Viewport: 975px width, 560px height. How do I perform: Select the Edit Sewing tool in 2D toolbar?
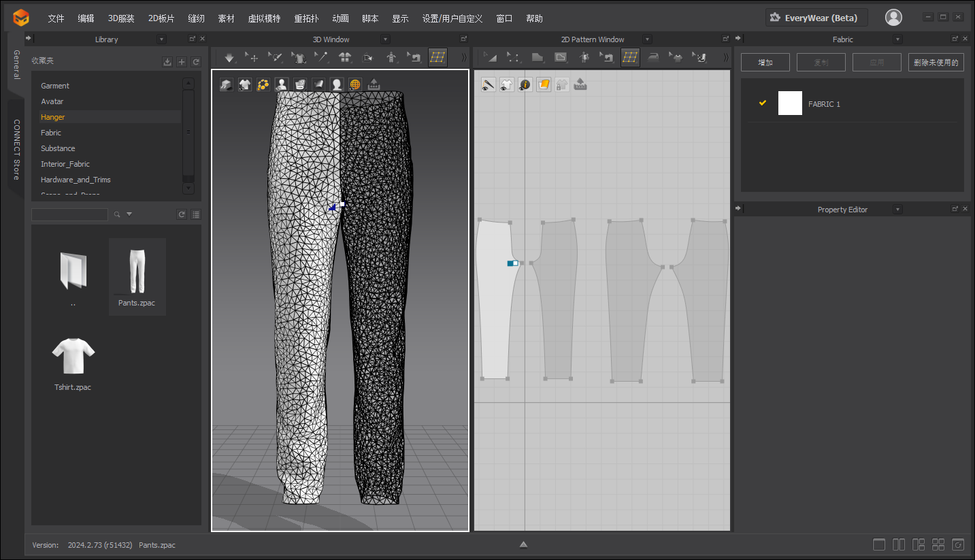coord(607,58)
